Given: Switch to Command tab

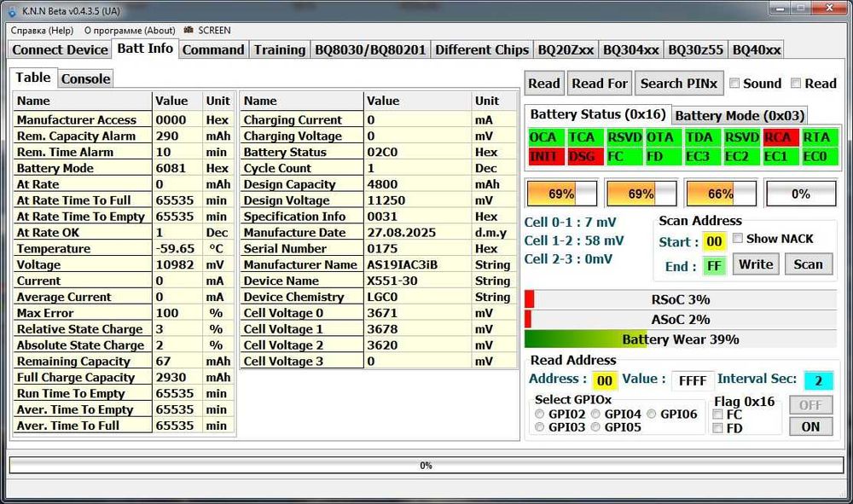Looking at the screenshot, I should tap(213, 49).
